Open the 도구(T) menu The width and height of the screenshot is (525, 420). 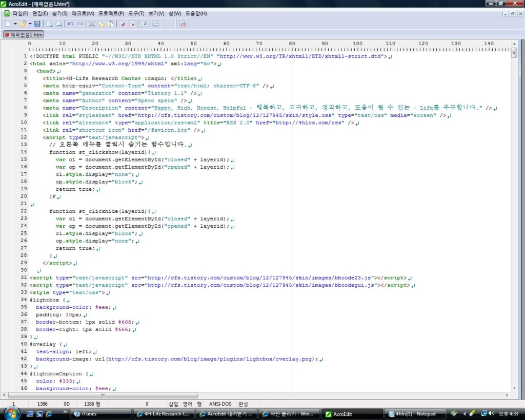tap(136, 13)
